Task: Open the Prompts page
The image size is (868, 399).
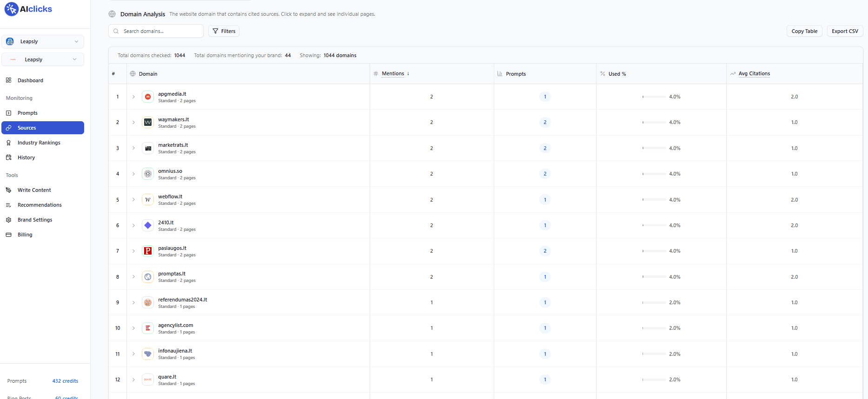Action: (43, 113)
